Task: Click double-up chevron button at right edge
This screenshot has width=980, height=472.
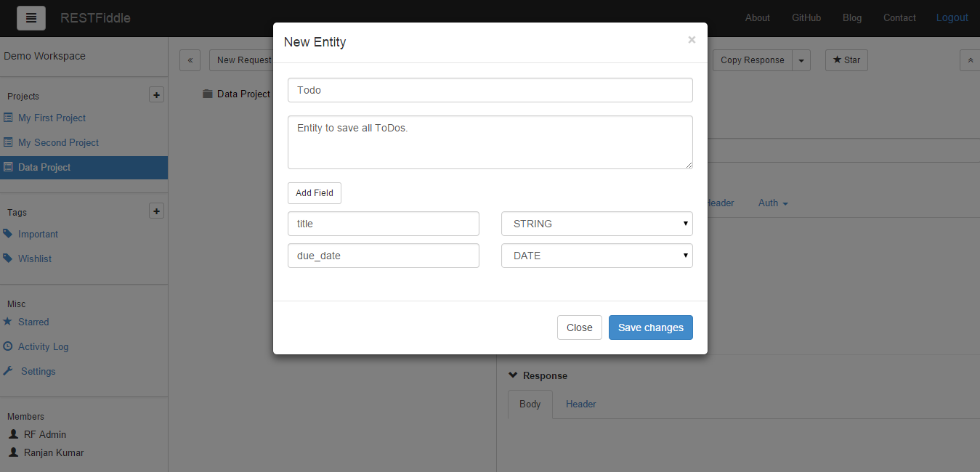Action: point(970,60)
